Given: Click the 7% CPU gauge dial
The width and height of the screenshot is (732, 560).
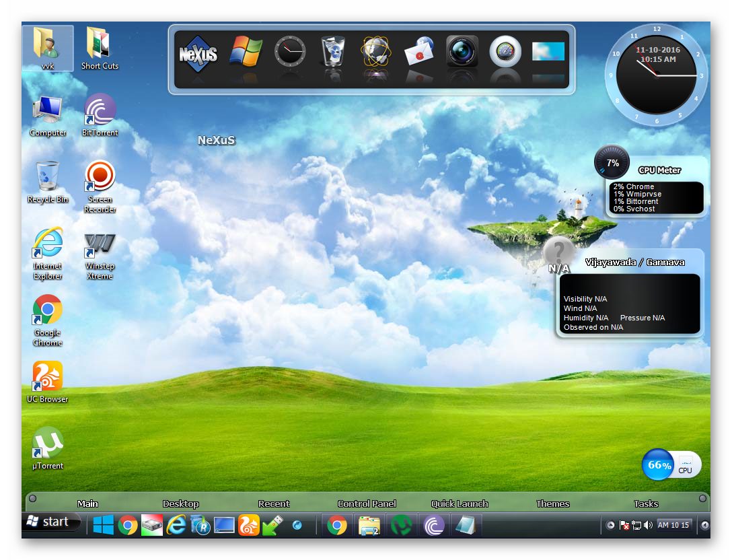Looking at the screenshot, I should coord(612,162).
